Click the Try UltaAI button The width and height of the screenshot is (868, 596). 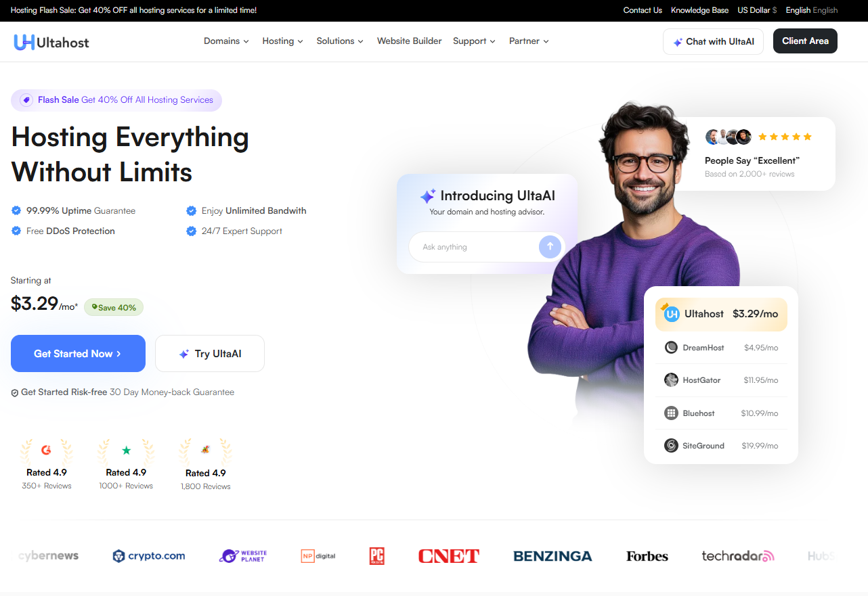[x=210, y=354]
